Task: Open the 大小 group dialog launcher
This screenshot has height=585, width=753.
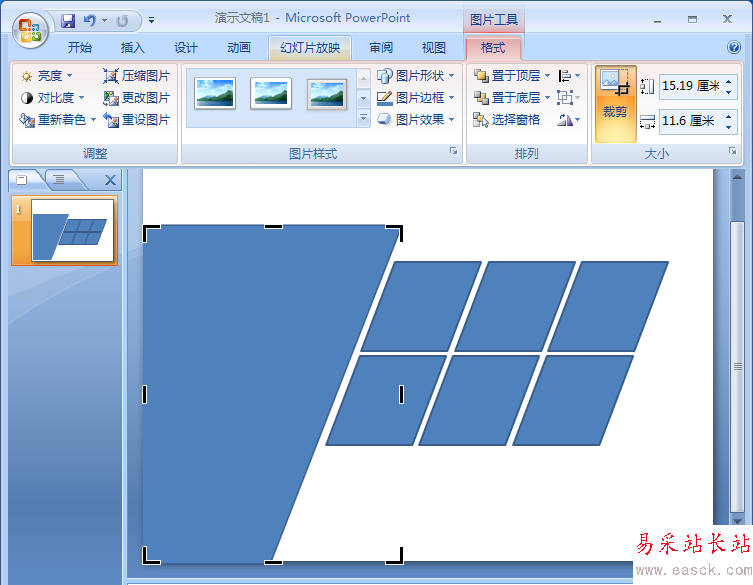Action: [x=733, y=151]
